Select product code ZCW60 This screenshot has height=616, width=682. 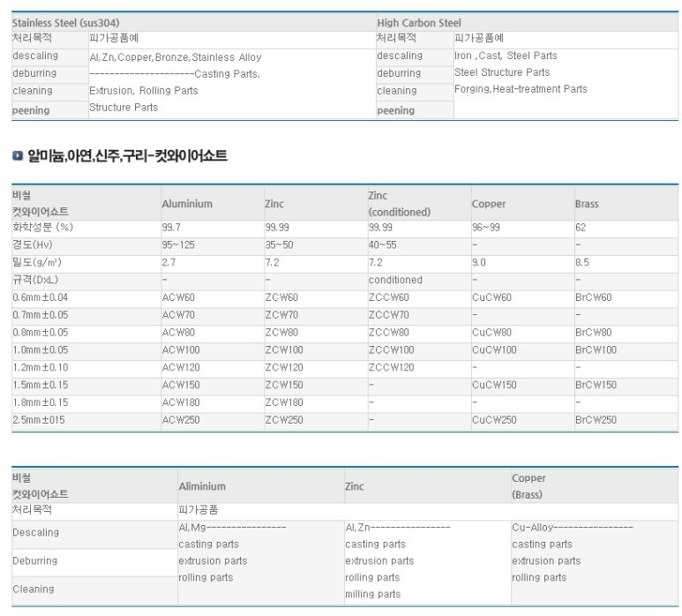tap(281, 297)
